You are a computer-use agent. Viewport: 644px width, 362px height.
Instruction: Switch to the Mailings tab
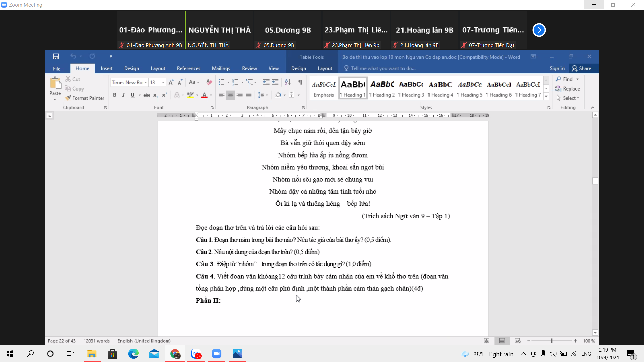pos(221,68)
